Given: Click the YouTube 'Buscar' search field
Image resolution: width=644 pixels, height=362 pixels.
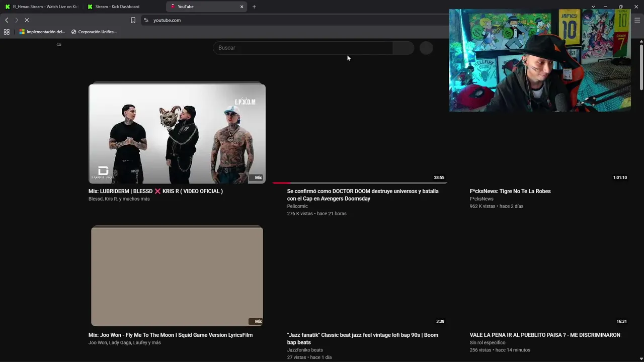Looking at the screenshot, I should click(x=303, y=48).
